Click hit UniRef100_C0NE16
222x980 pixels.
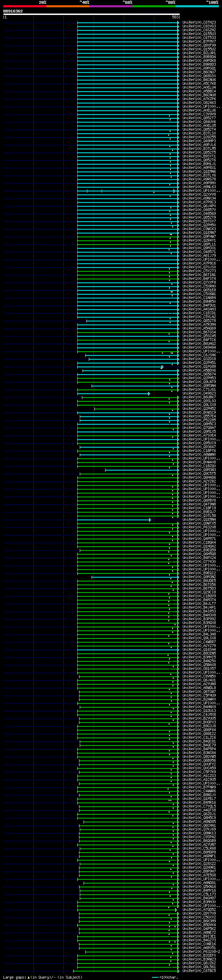(199, 943)
